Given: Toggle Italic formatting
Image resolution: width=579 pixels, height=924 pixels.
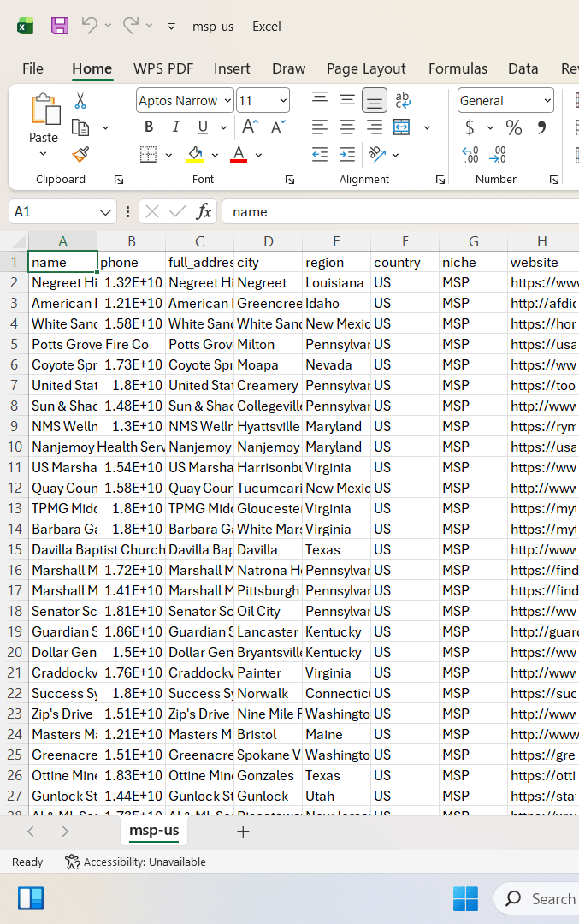Looking at the screenshot, I should click(x=175, y=127).
